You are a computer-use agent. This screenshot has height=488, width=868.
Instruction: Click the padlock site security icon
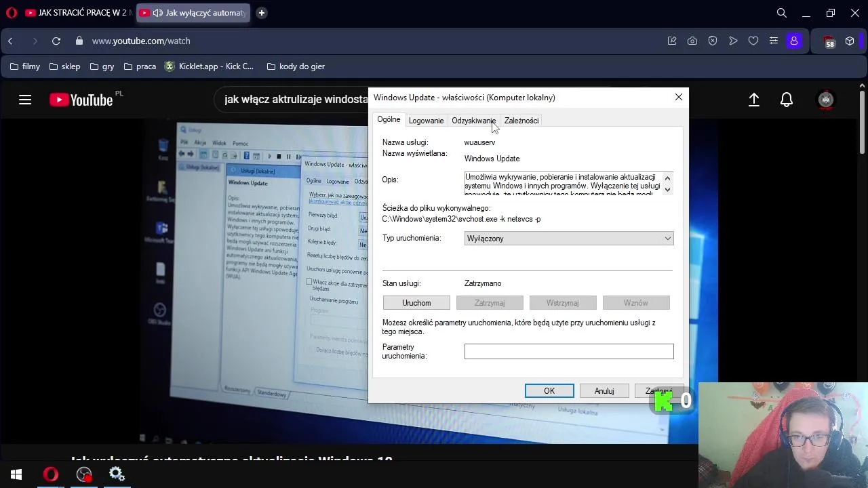[x=79, y=41]
